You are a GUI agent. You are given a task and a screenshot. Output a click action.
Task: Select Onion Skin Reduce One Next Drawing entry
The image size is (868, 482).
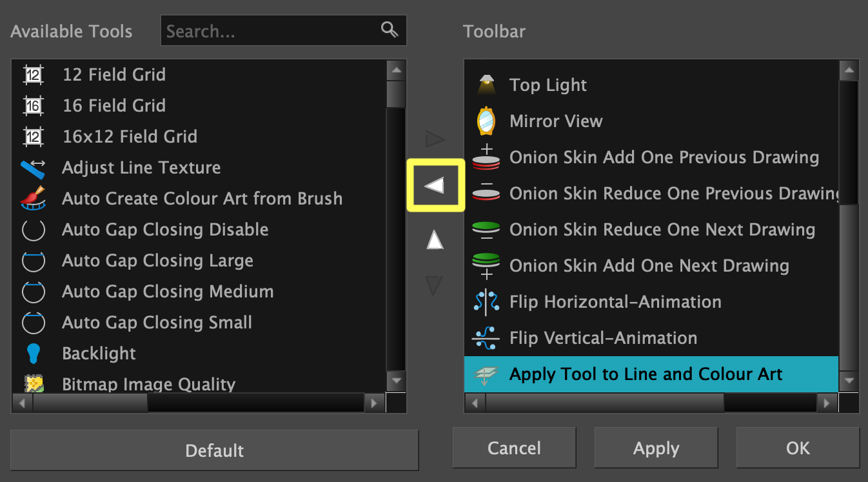(x=662, y=229)
